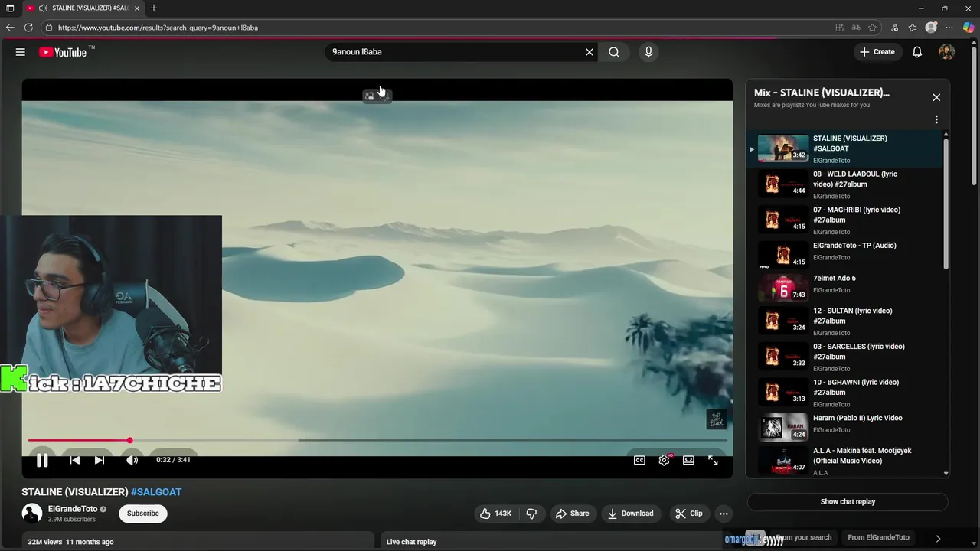980x551 pixels.
Task: Clear the search box with the X
Action: tap(590, 52)
